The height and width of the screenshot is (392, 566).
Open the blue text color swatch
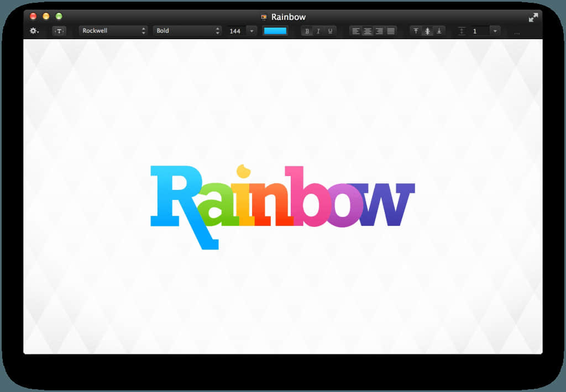pyautogui.click(x=275, y=31)
